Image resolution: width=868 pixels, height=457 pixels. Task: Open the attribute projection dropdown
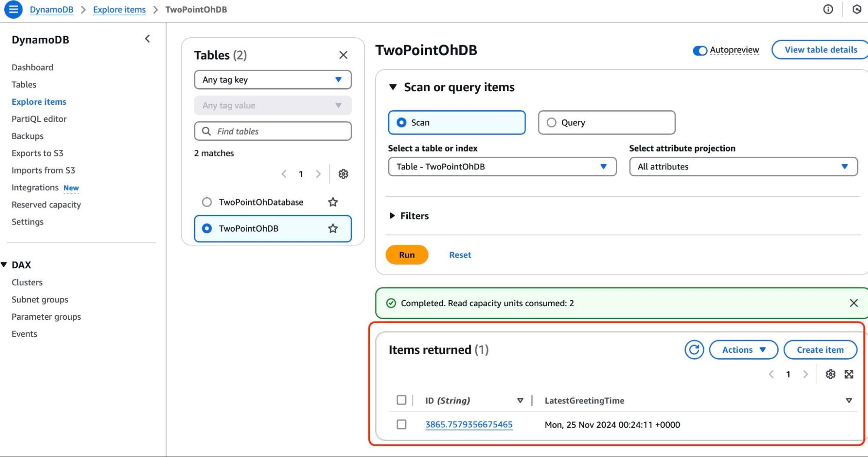point(743,167)
